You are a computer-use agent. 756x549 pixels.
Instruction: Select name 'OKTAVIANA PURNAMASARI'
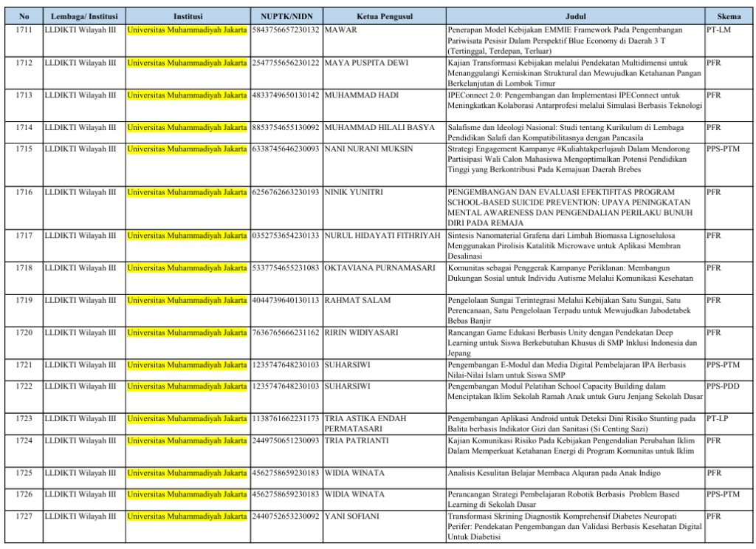tap(380, 267)
